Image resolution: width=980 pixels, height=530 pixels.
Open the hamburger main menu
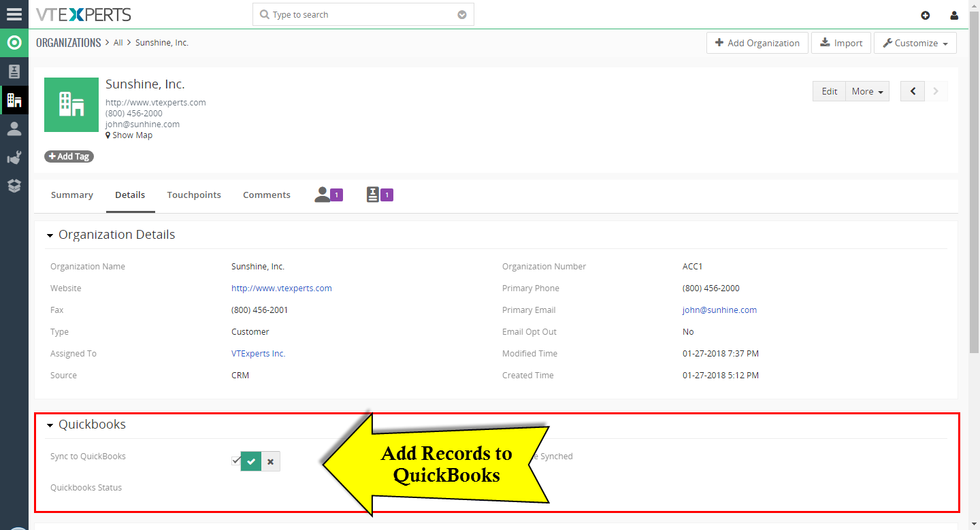pyautogui.click(x=14, y=14)
